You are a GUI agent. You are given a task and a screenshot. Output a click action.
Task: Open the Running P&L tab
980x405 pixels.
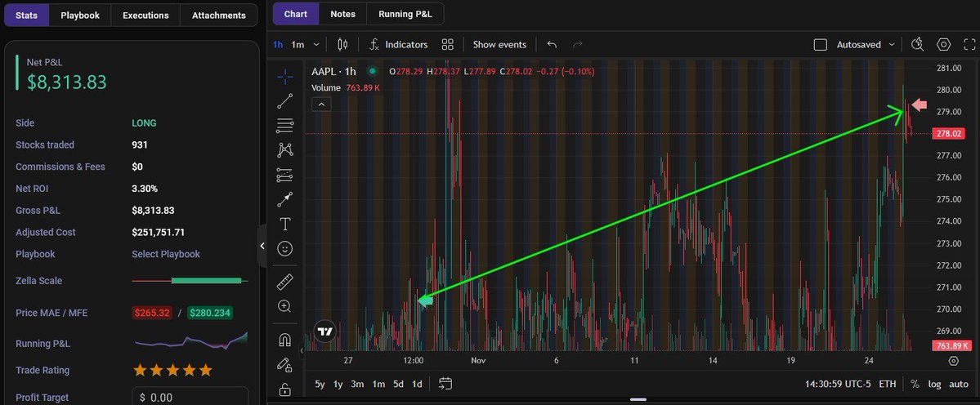(x=405, y=14)
